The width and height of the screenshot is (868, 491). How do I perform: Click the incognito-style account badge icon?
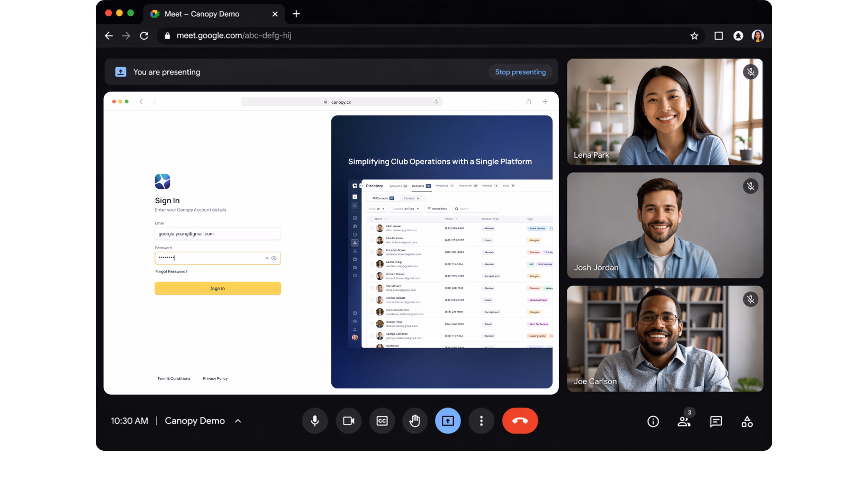(738, 35)
